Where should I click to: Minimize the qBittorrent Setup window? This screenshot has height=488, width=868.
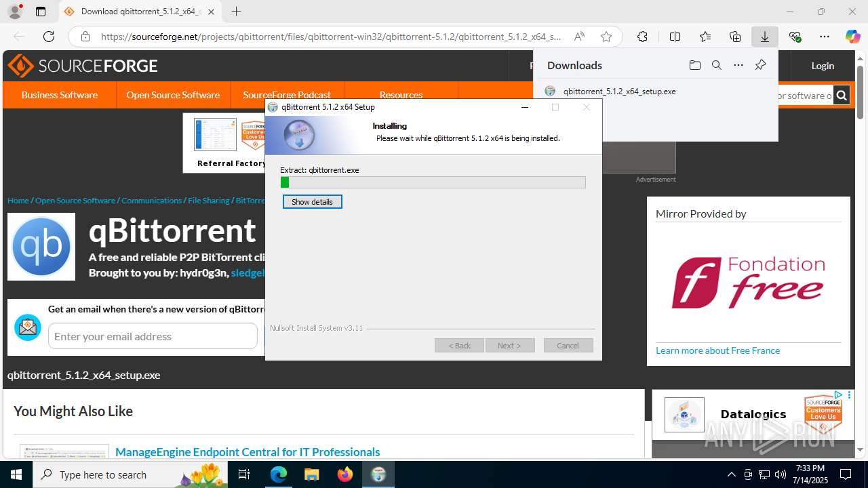click(x=524, y=107)
